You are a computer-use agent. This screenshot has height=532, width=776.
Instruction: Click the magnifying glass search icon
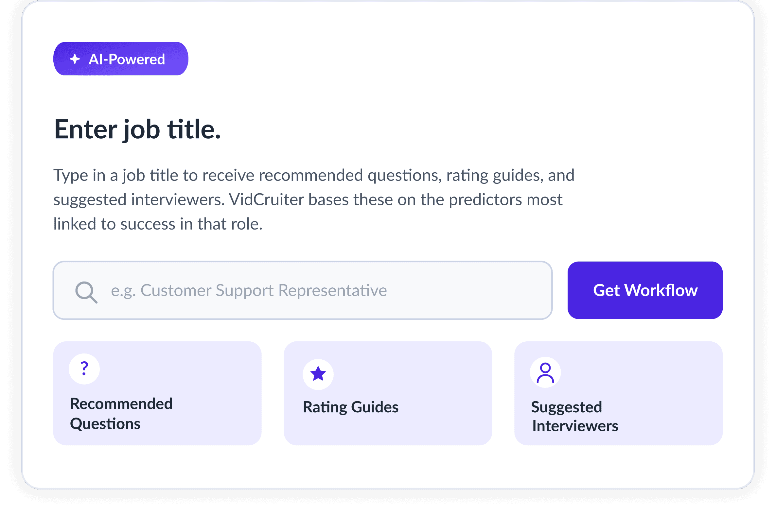coord(86,292)
